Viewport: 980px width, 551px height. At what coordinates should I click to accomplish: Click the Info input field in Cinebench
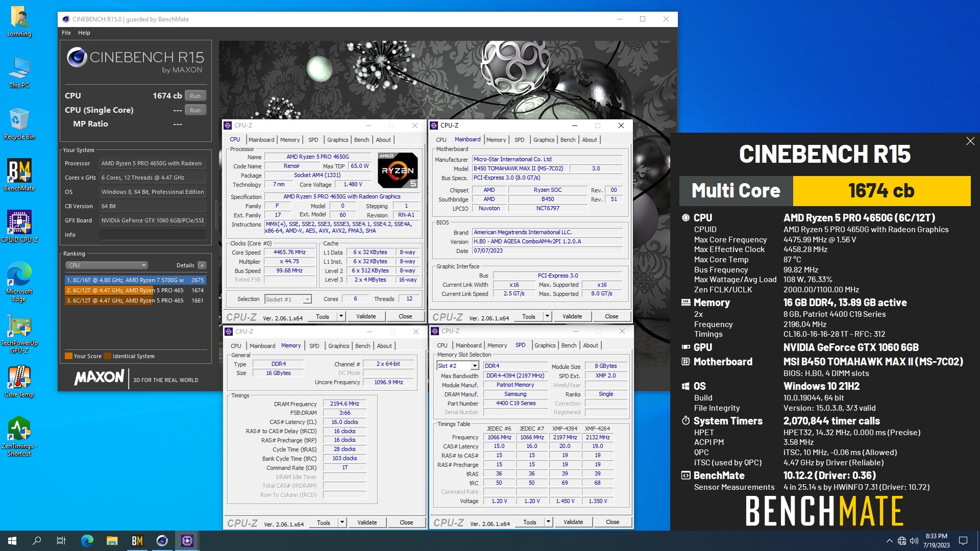(x=153, y=235)
